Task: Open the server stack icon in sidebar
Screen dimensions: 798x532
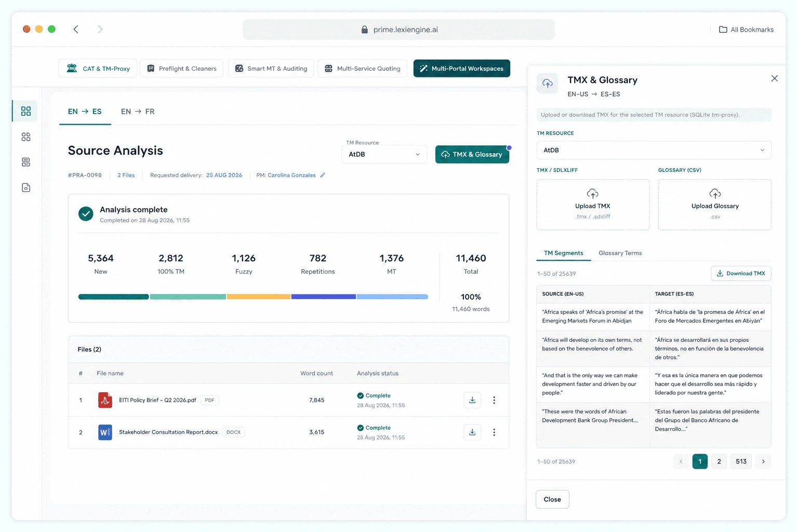Action: [x=25, y=162]
